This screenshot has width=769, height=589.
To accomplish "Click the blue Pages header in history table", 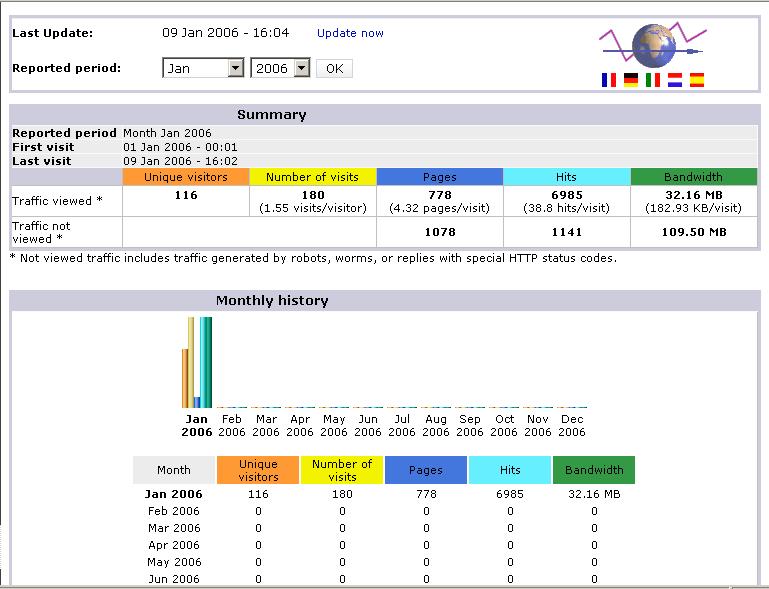I will click(x=425, y=470).
